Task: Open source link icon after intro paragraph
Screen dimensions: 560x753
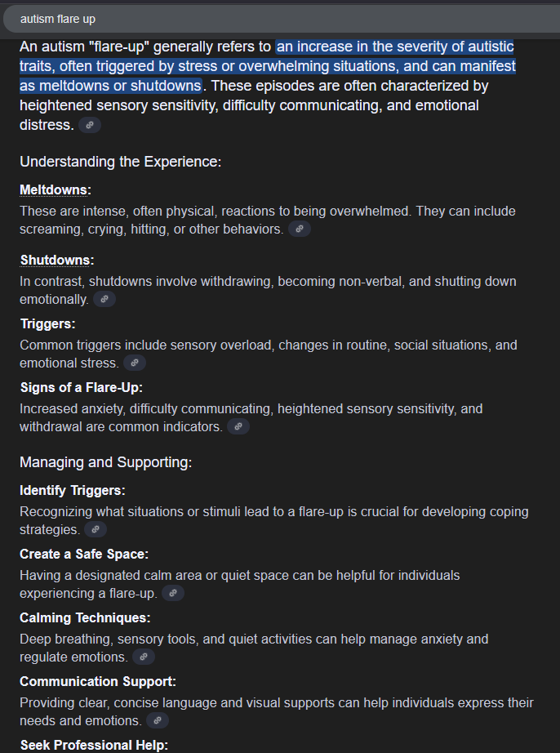Action: [x=90, y=125]
